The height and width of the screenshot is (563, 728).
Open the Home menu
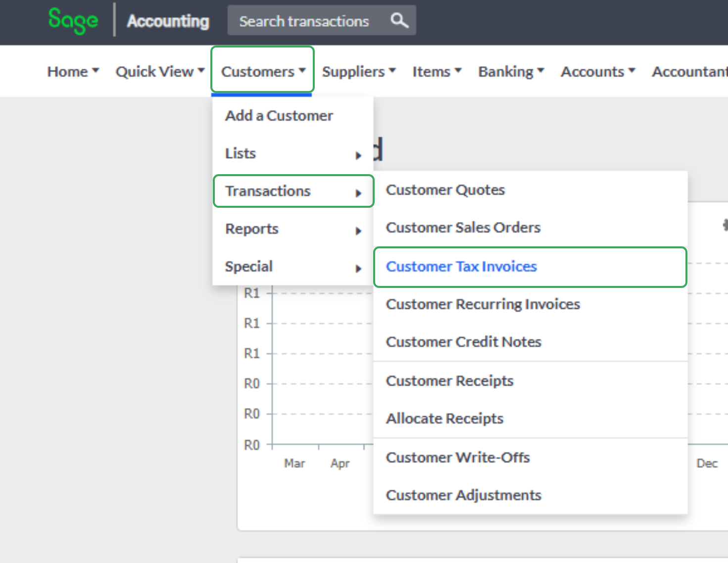pos(73,72)
